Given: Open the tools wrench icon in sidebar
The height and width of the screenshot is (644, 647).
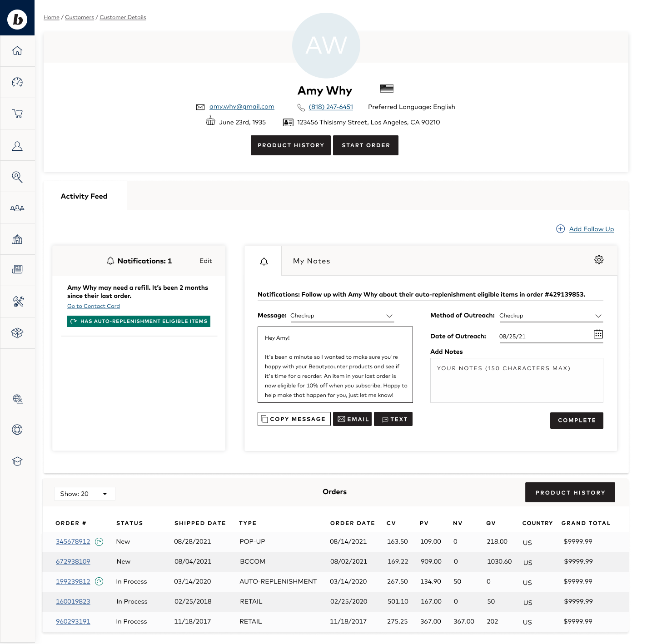Looking at the screenshot, I should 18,302.
